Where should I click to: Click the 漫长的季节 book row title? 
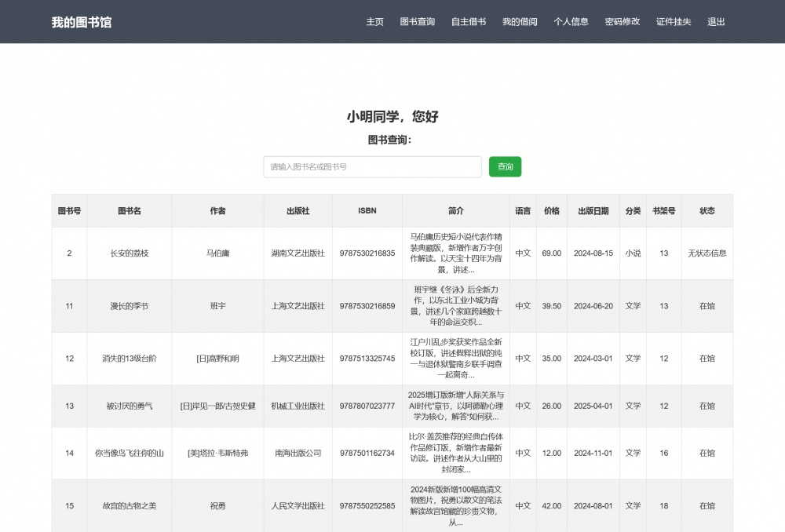tap(130, 306)
